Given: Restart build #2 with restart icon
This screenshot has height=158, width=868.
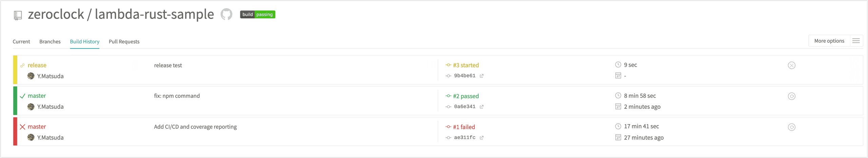Looking at the screenshot, I should pyautogui.click(x=791, y=96).
